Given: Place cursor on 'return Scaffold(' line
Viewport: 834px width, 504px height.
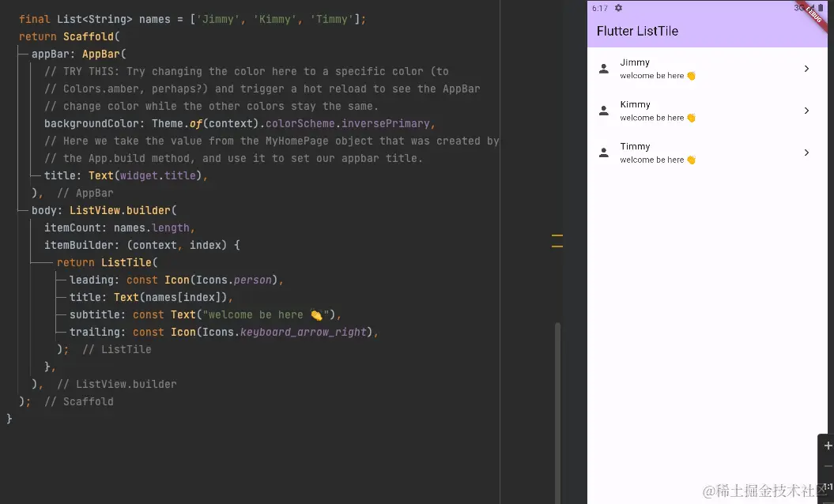Looking at the screenshot, I should coord(69,36).
